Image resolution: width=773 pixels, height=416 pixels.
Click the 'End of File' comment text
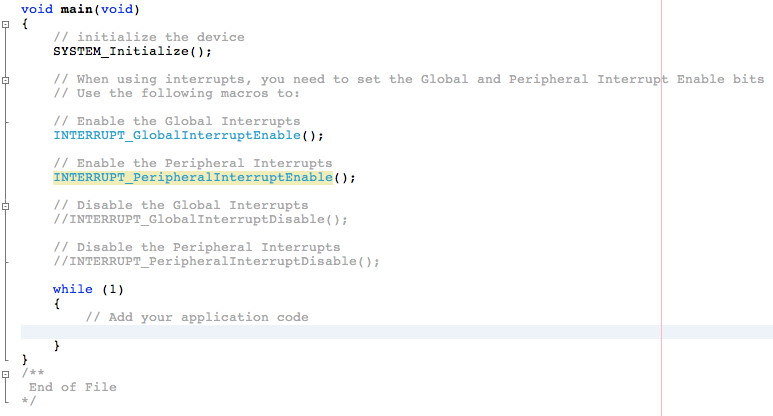72,387
